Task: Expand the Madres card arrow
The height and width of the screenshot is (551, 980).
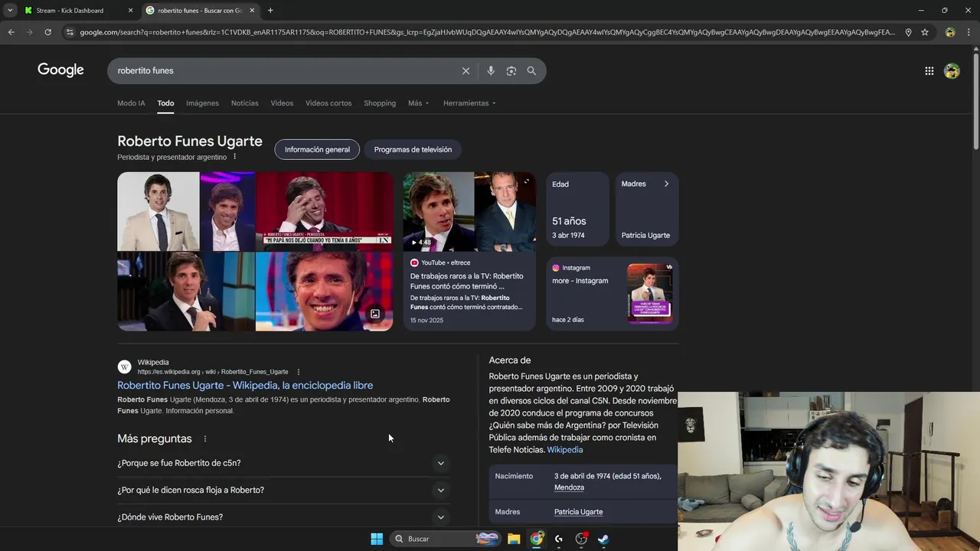Action: pos(666,184)
